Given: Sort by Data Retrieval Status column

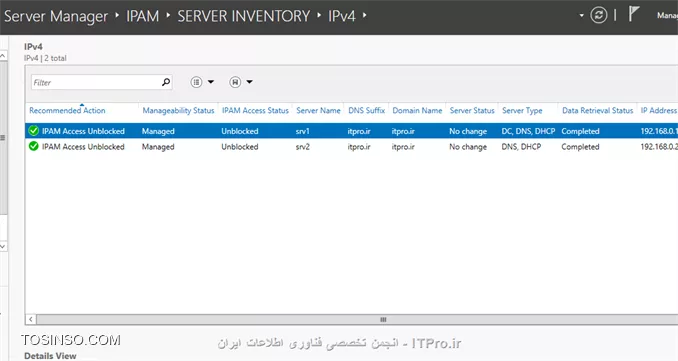Looking at the screenshot, I should pos(598,110).
